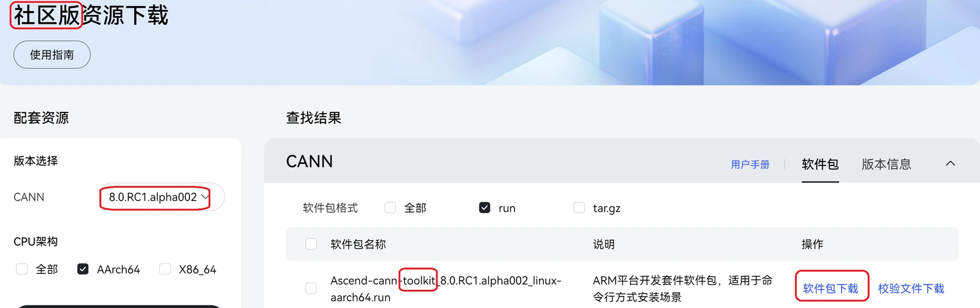Click the 使用指南 button
The width and height of the screenshot is (980, 308).
52,55
